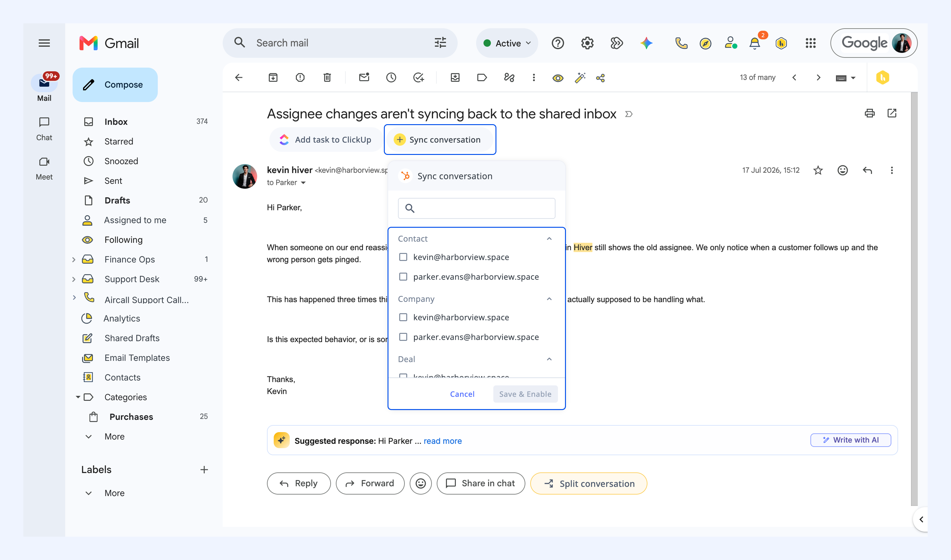Click Share in chat

(x=481, y=483)
